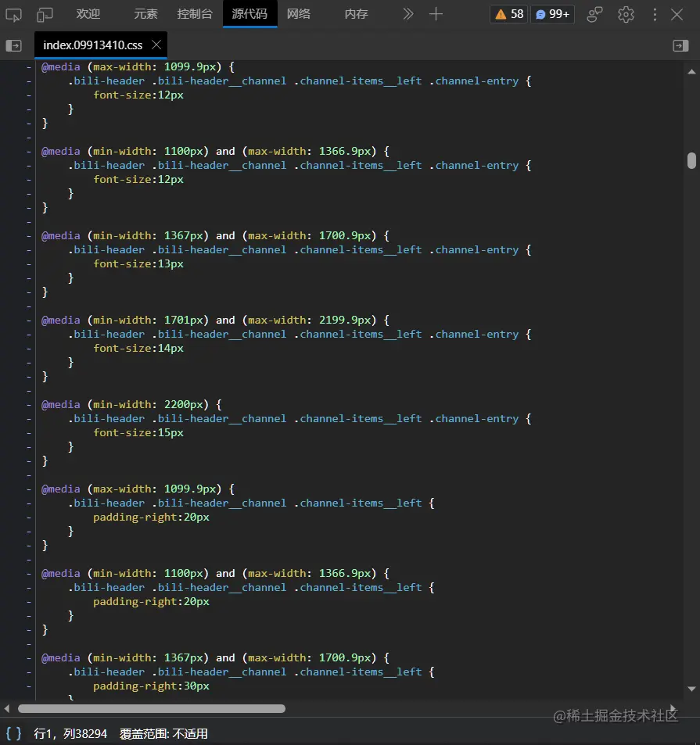Viewport: 700px width, 745px height.
Task: Open the 58 warnings indicator
Action: 509,14
